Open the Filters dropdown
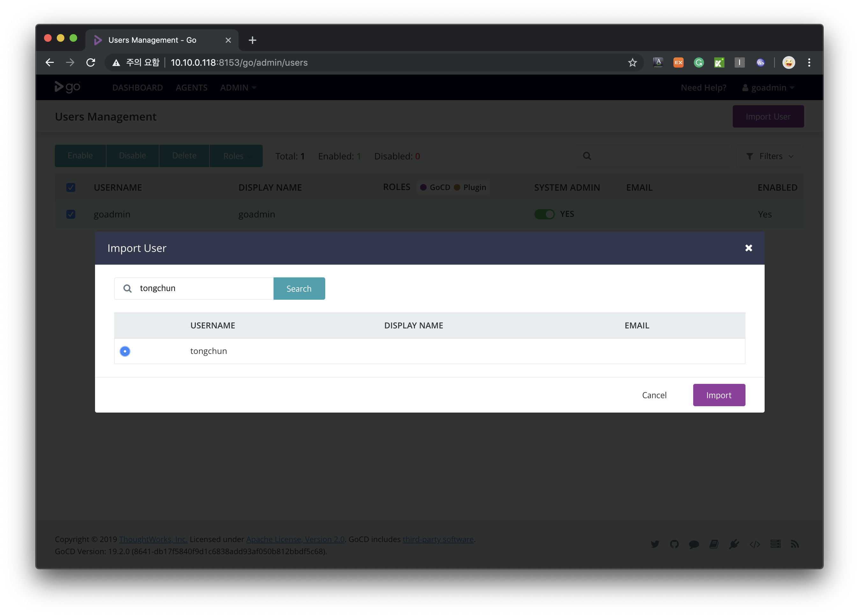Viewport: 859px width, 616px height. pyautogui.click(x=769, y=156)
